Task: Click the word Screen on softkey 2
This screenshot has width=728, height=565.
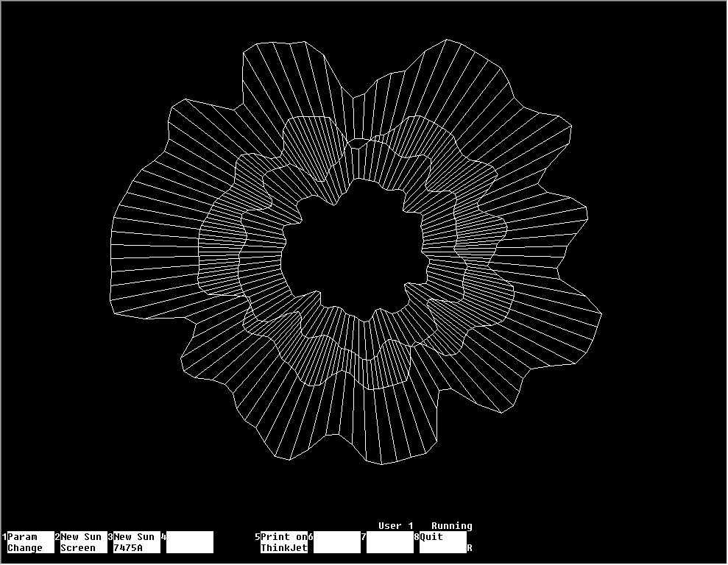Action: pos(78,548)
